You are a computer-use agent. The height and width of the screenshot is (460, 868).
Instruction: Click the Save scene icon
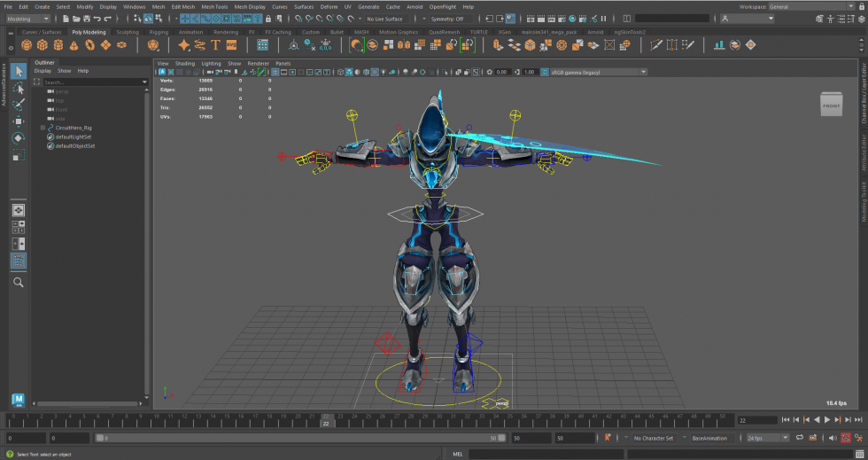click(x=88, y=19)
